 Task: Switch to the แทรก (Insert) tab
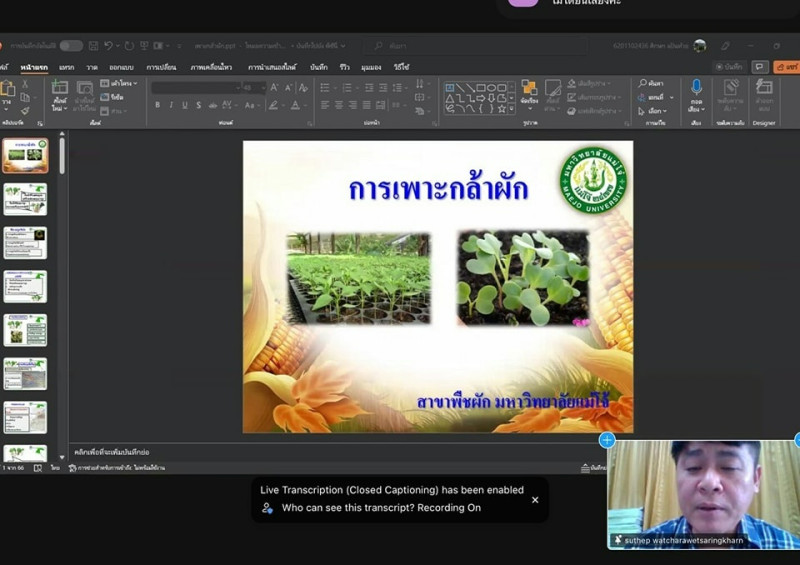click(66, 67)
